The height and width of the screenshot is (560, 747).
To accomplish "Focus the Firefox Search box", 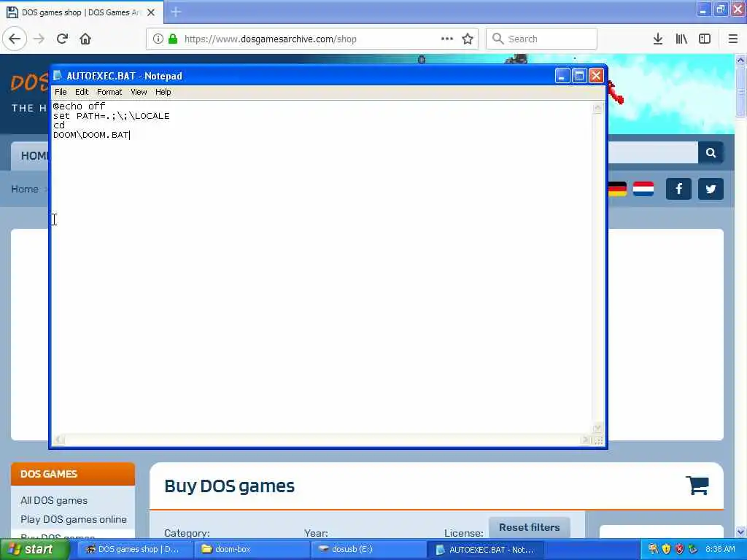I will tap(541, 39).
